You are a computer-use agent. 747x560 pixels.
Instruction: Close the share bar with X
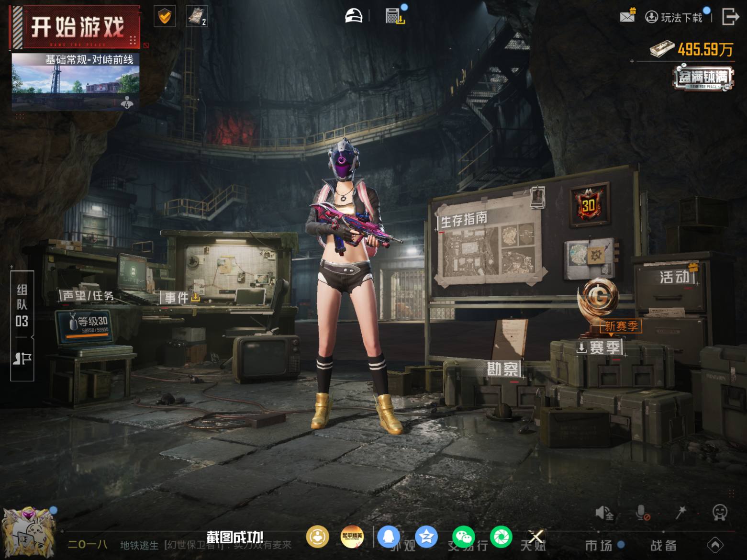coord(536,537)
